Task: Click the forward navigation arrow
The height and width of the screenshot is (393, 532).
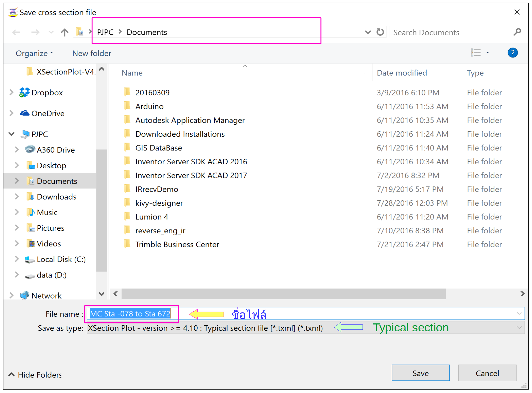Action: pyautogui.click(x=35, y=32)
